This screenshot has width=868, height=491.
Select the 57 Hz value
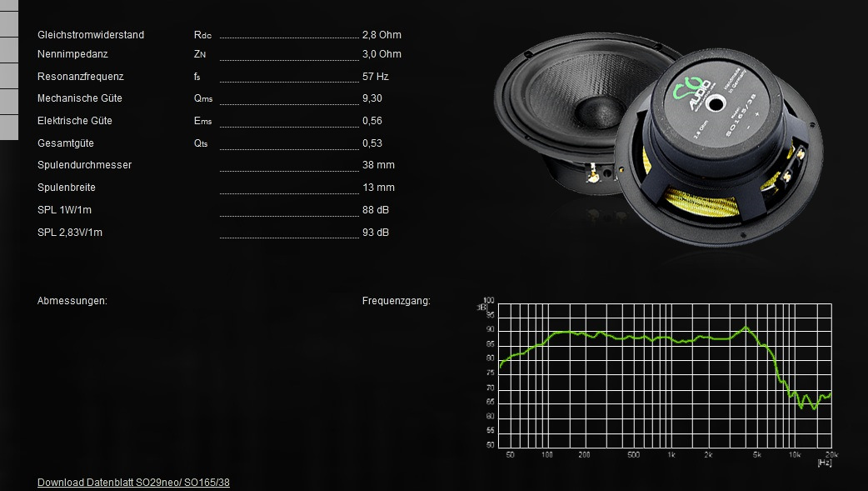(376, 77)
